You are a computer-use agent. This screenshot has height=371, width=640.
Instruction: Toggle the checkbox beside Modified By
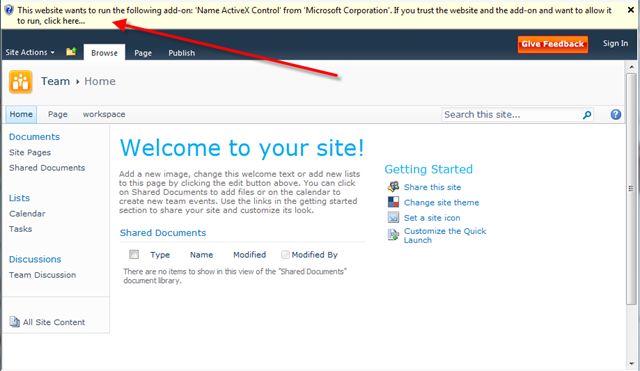[285, 255]
